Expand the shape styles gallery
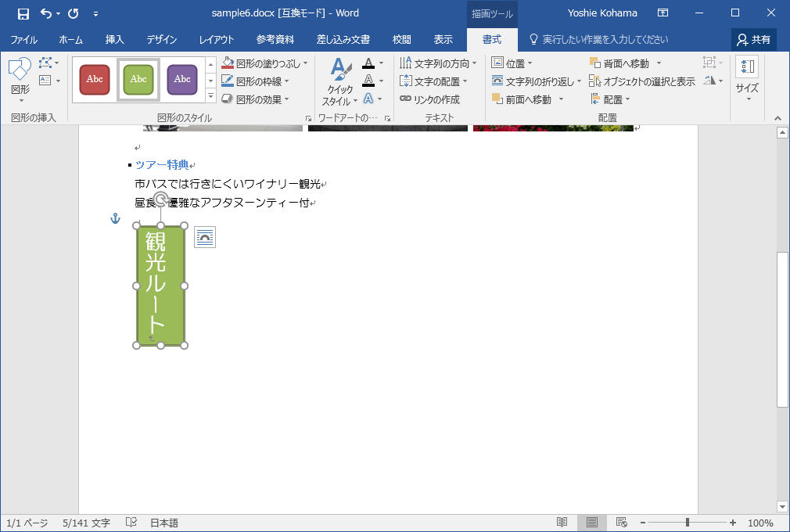This screenshot has width=790, height=532. coord(211,94)
